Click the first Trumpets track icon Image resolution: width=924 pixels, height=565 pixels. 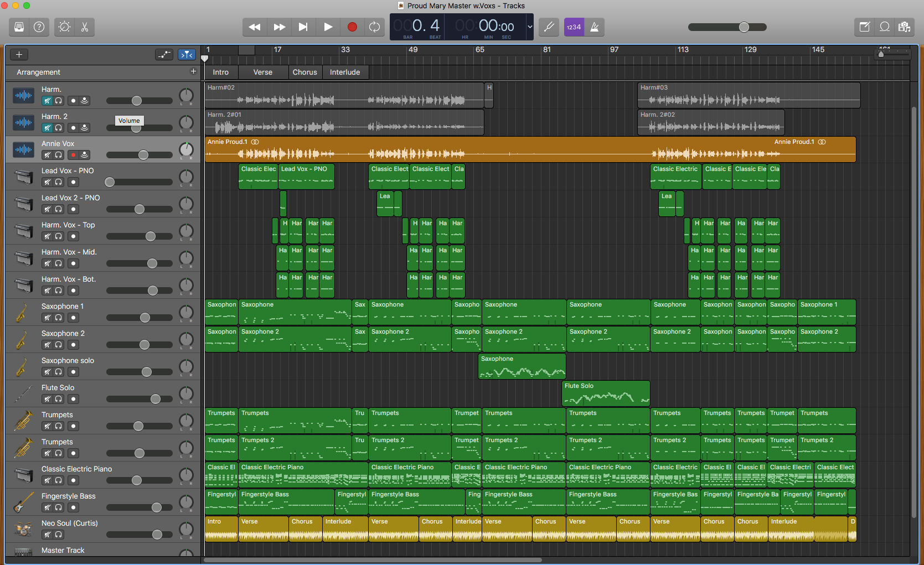click(x=22, y=421)
